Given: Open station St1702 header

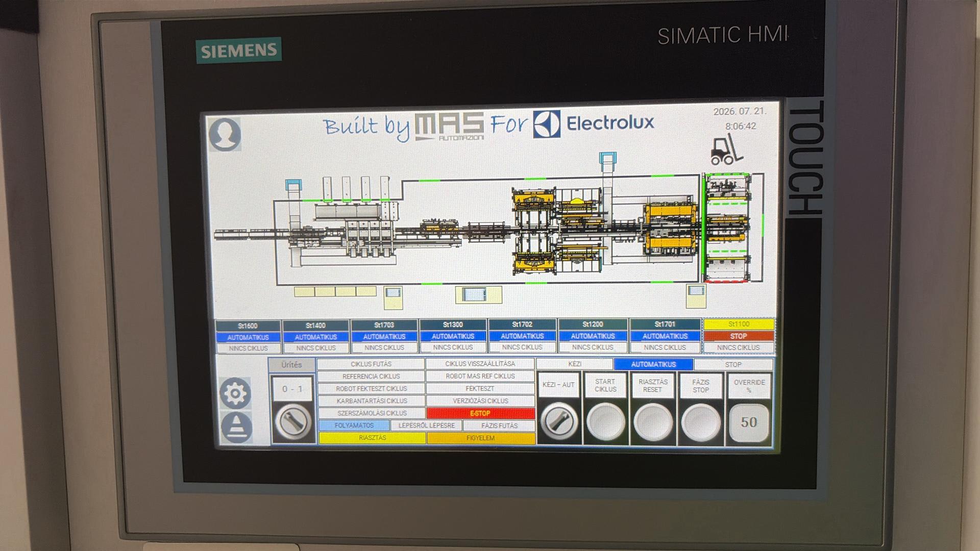Looking at the screenshot, I should tap(522, 324).
